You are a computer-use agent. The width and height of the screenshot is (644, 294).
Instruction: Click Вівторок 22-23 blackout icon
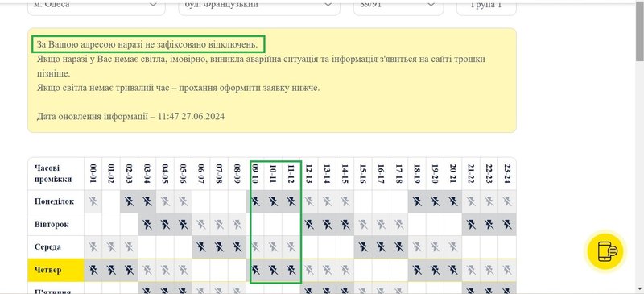coord(489,224)
